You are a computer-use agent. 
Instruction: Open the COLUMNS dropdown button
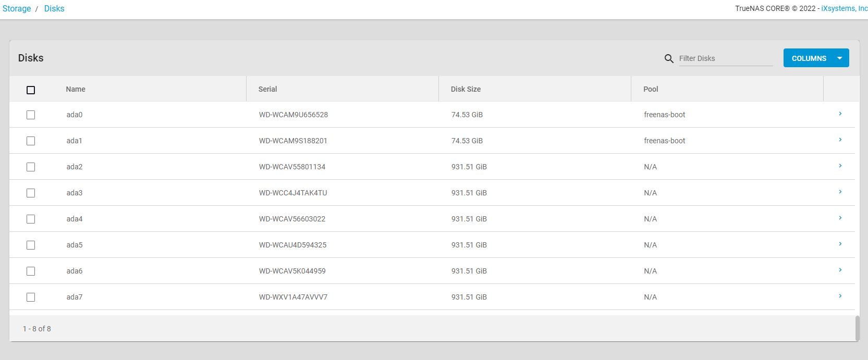pyautogui.click(x=816, y=58)
